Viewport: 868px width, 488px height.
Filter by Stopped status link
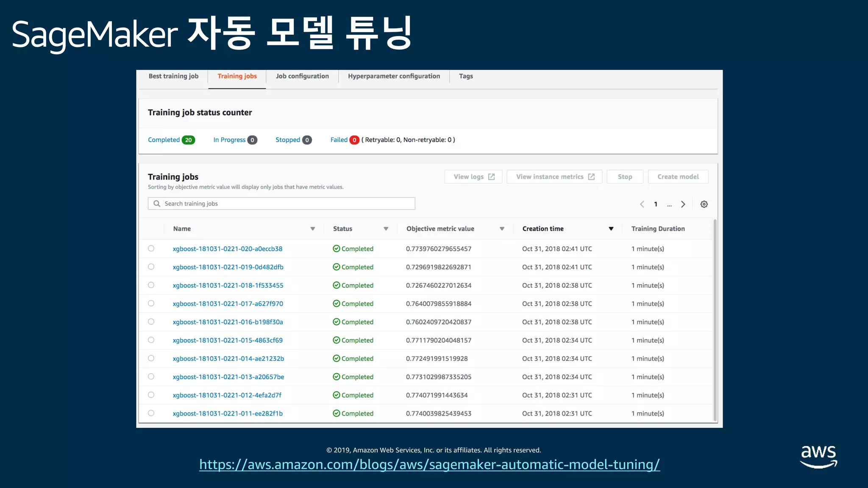coord(288,140)
